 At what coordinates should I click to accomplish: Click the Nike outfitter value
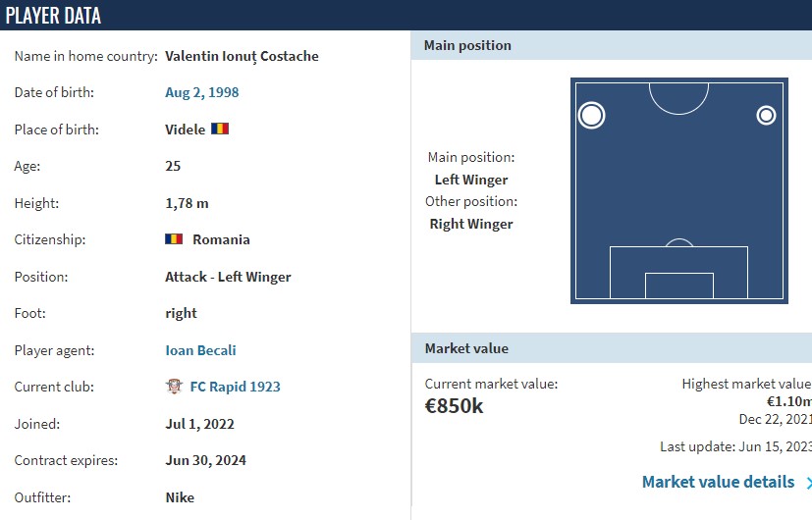pyautogui.click(x=180, y=497)
